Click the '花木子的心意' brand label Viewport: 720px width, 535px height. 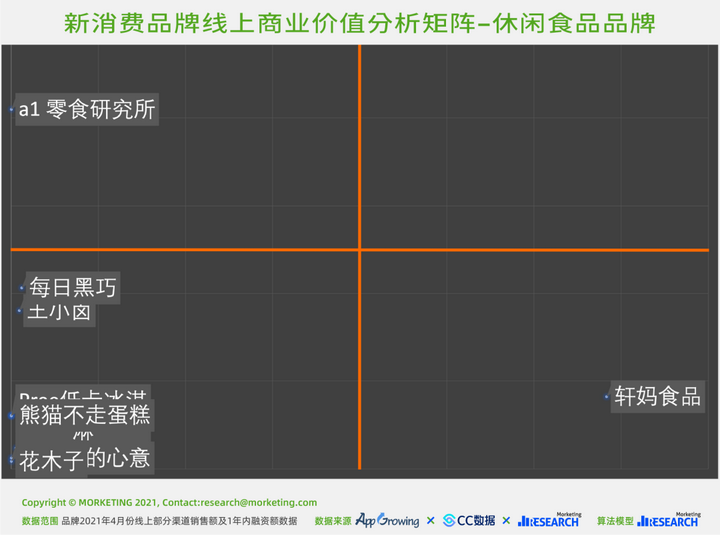85,459
